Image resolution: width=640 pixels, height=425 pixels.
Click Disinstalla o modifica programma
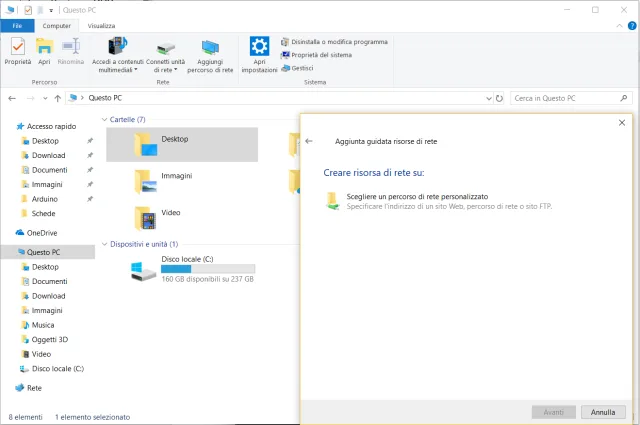pos(334,42)
